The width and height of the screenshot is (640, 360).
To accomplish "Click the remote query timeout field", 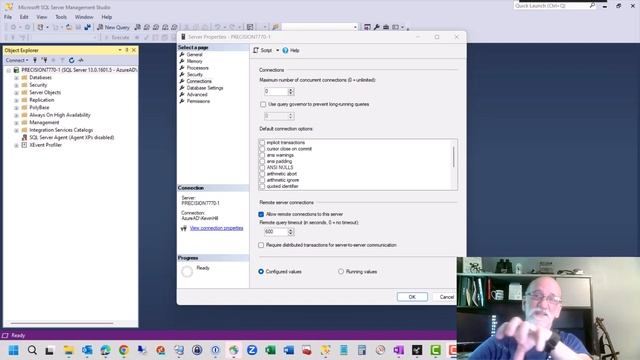I will coord(276,232).
